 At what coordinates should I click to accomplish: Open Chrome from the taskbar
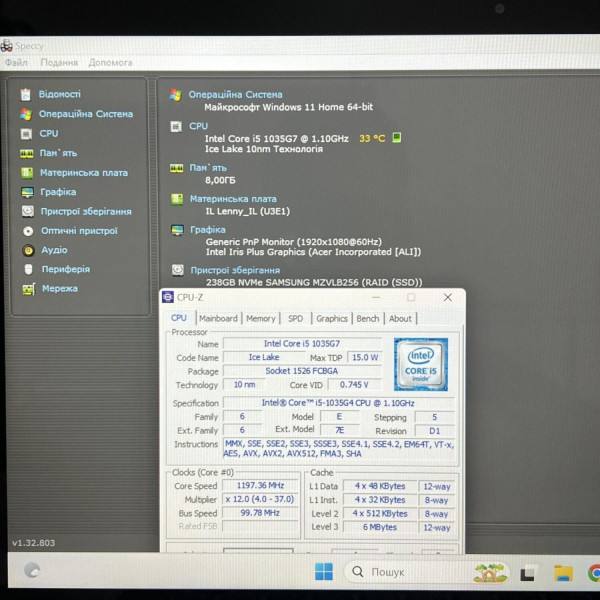point(594,573)
